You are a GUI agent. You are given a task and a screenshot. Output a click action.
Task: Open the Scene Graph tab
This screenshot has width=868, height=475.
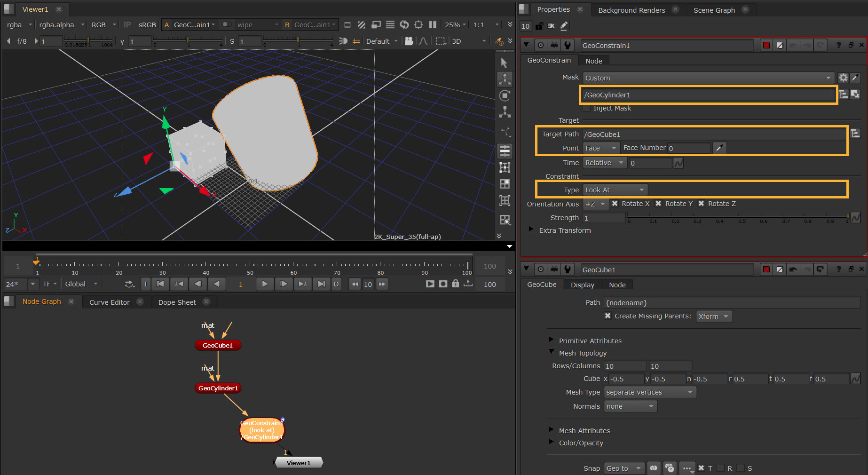tap(714, 10)
